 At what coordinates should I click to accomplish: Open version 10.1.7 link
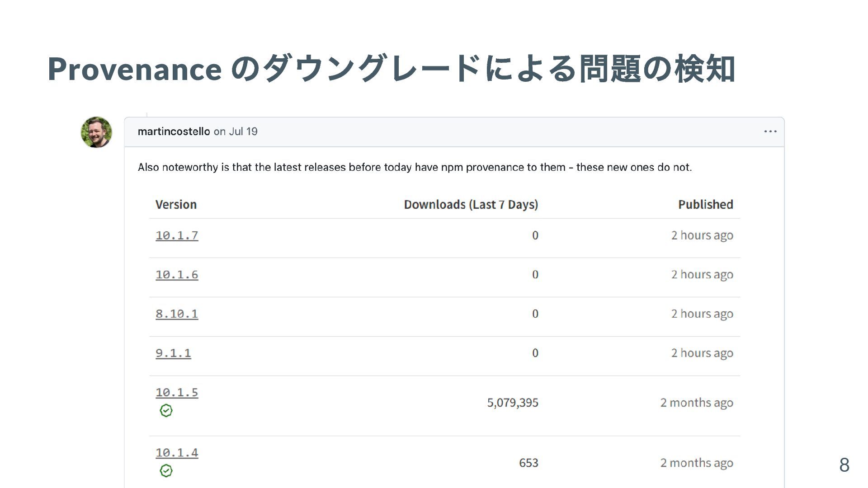(x=177, y=235)
